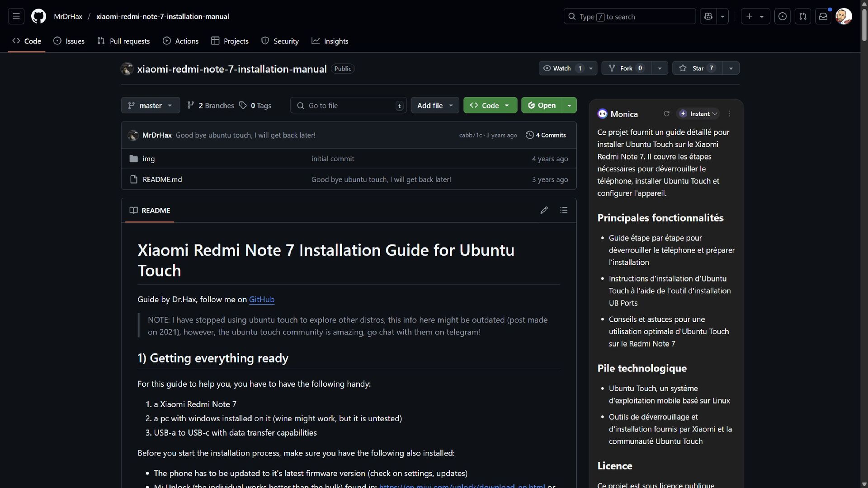Viewport: 868px width, 488px height.
Task: Switch to the Issues tab
Action: coord(69,41)
